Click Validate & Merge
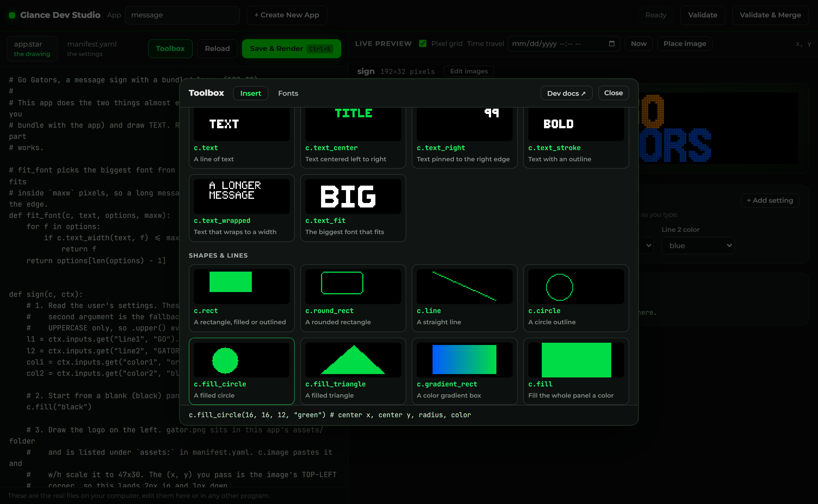Viewport: 818px width, 504px height. click(770, 15)
